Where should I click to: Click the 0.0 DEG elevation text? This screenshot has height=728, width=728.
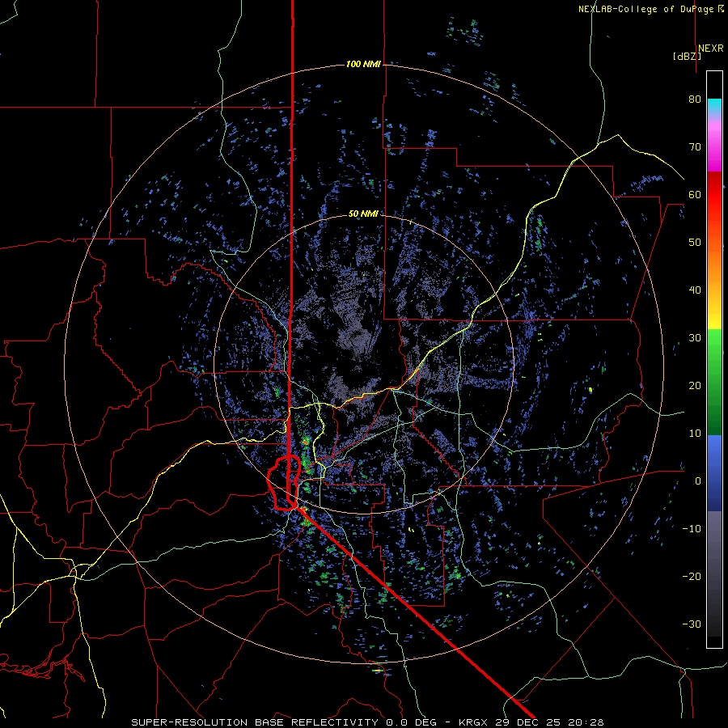(413, 722)
